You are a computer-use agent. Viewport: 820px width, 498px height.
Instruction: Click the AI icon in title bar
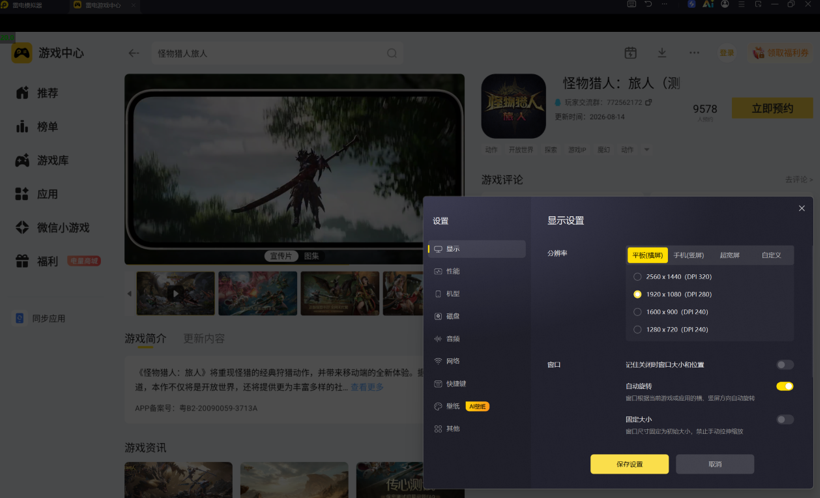point(708,4)
